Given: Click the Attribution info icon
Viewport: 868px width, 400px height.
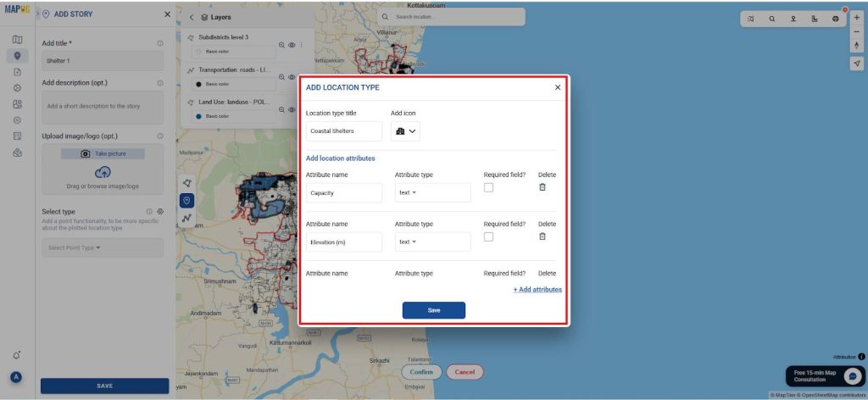Looking at the screenshot, I should click(x=861, y=357).
